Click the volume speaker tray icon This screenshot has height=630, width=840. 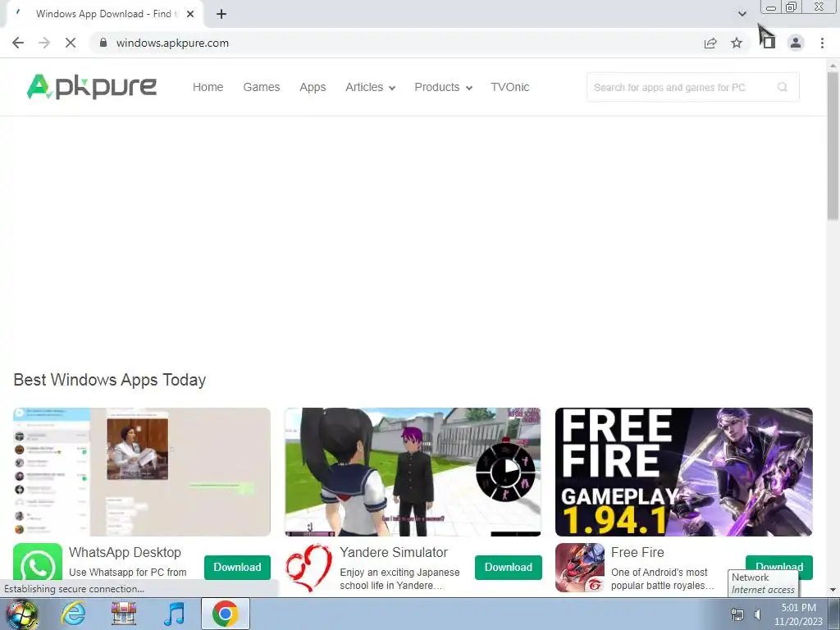tap(757, 615)
